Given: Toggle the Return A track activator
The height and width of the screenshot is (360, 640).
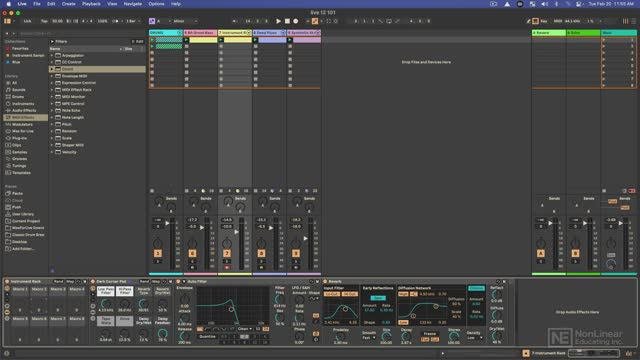Looking at the screenshot, I should coord(541,253).
